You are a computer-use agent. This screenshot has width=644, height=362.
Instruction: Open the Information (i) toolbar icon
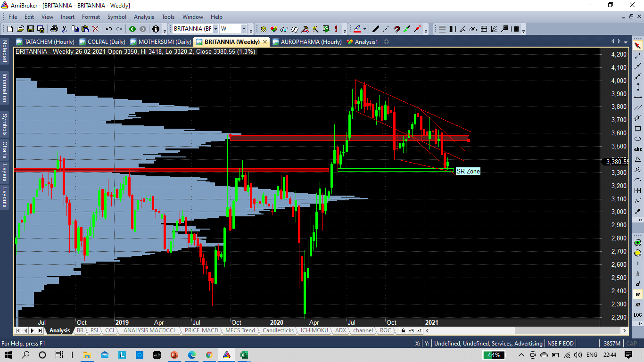156,29
